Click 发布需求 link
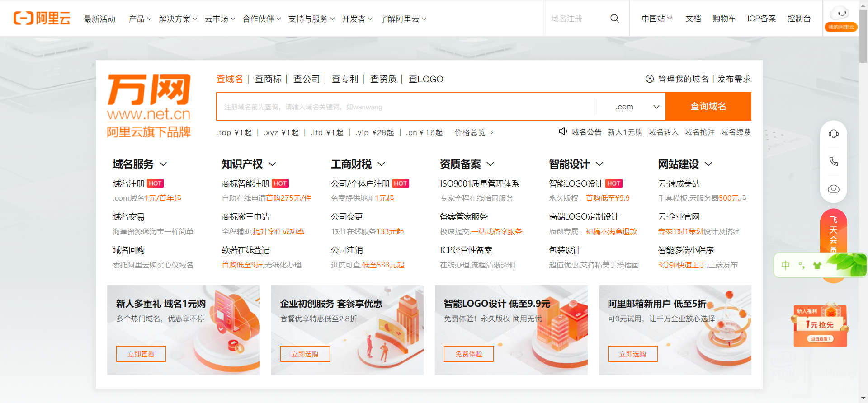Screen dimensions: 868x403 click(734, 79)
